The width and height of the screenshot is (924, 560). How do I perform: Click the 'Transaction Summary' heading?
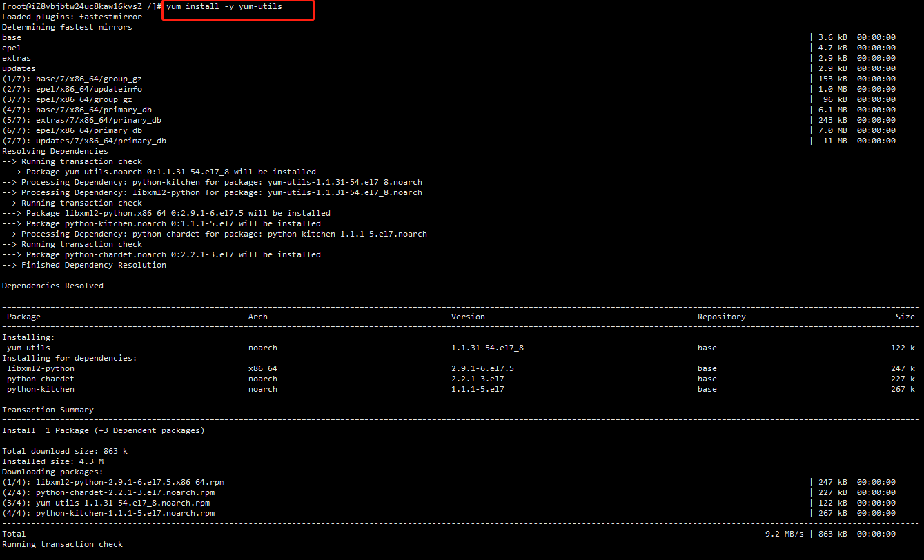(48, 410)
